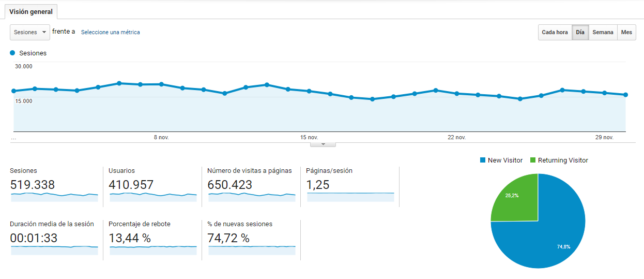
Task: Click the blue New Visitor legend swatch
Action: [483, 160]
